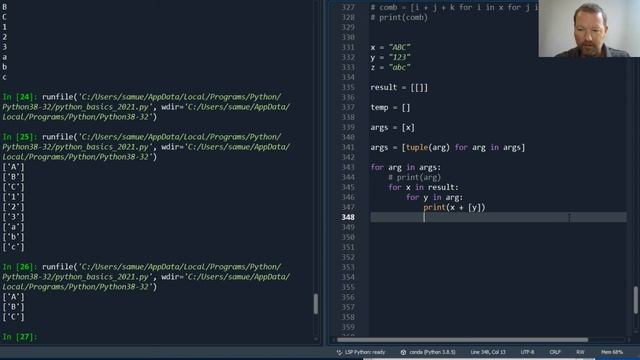The image size is (640, 360).
Task: Click the z = "abc" assignment line
Action: pos(391,67)
